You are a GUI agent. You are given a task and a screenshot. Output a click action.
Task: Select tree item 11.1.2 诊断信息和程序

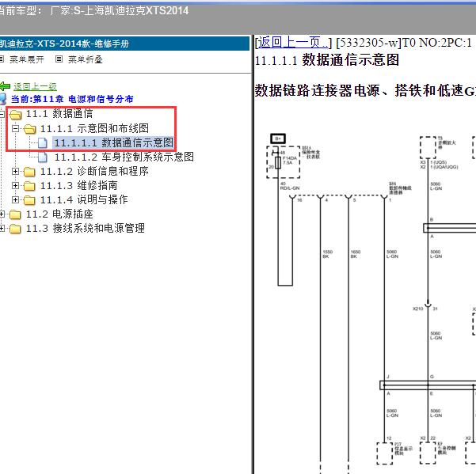click(x=95, y=171)
